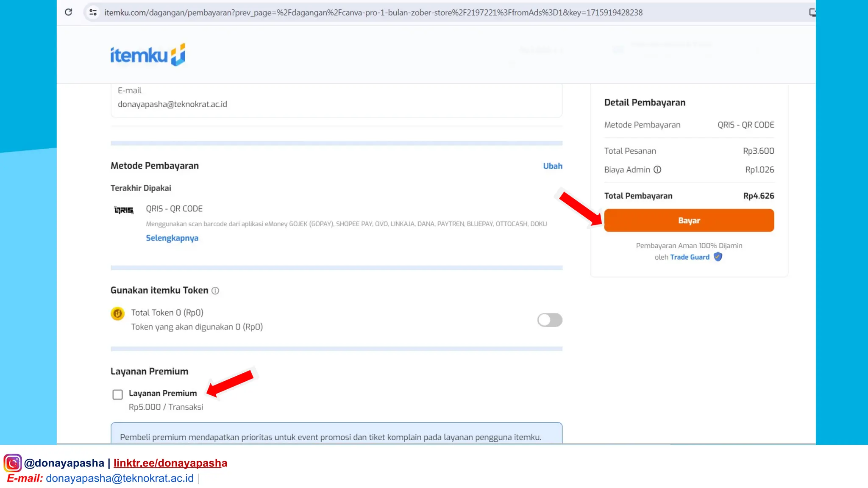Expand QRIS details via Selengkapnya
868x488 pixels.
coord(172,238)
